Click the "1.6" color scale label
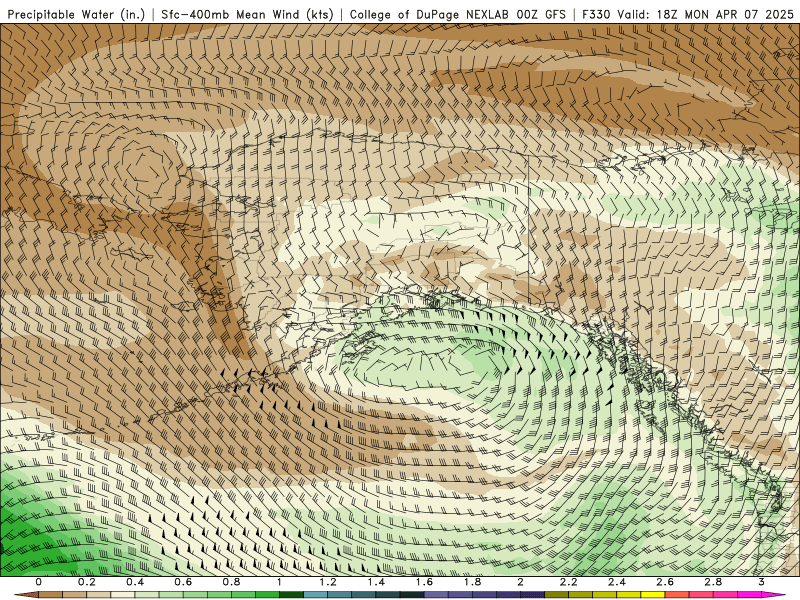 424,582
